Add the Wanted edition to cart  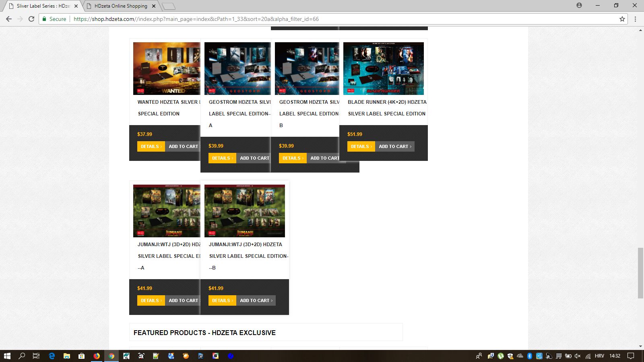tap(183, 146)
